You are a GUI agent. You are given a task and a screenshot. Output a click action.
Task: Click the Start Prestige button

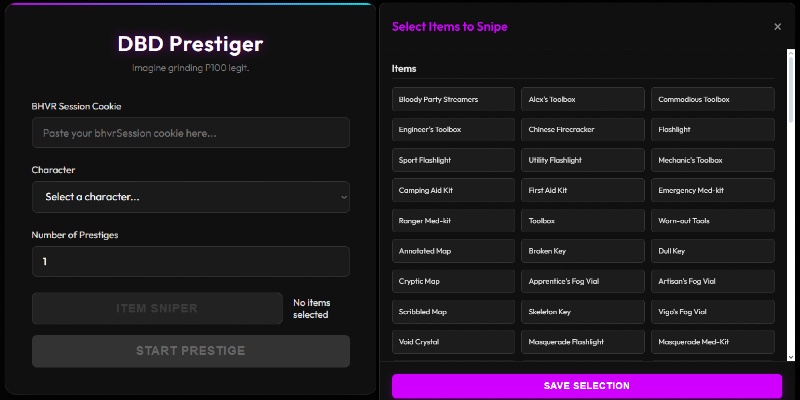coord(191,351)
